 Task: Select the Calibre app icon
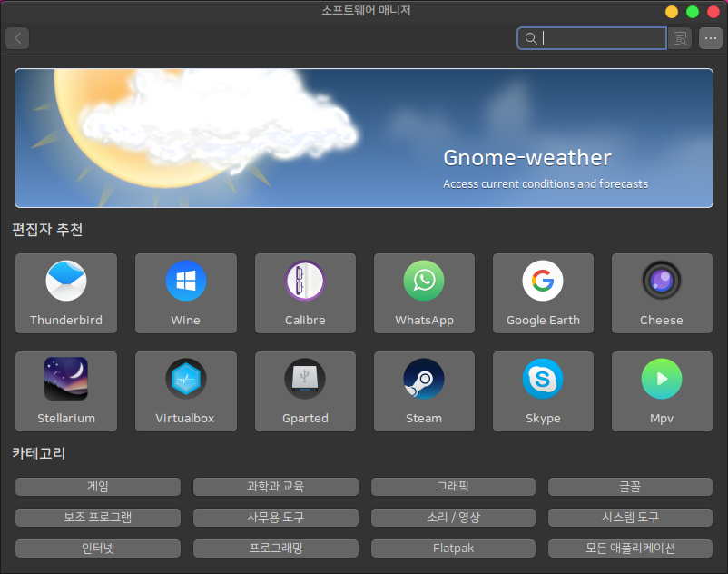(x=305, y=281)
